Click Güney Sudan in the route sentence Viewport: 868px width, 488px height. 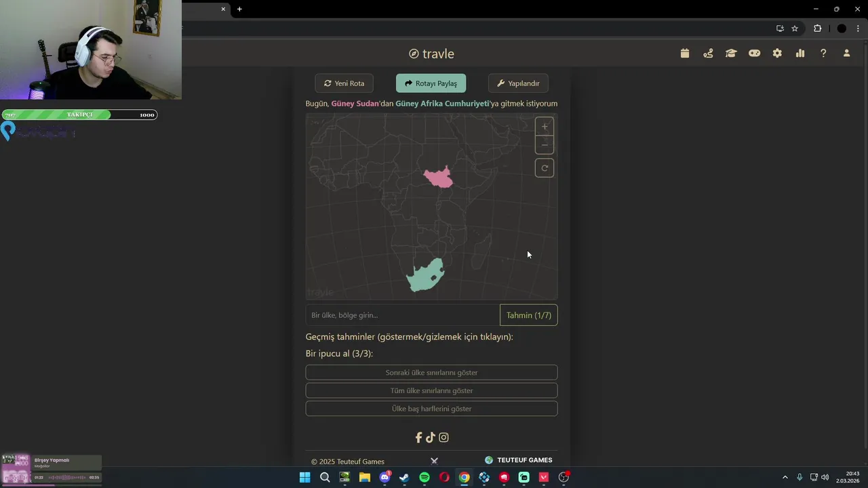[x=355, y=104]
